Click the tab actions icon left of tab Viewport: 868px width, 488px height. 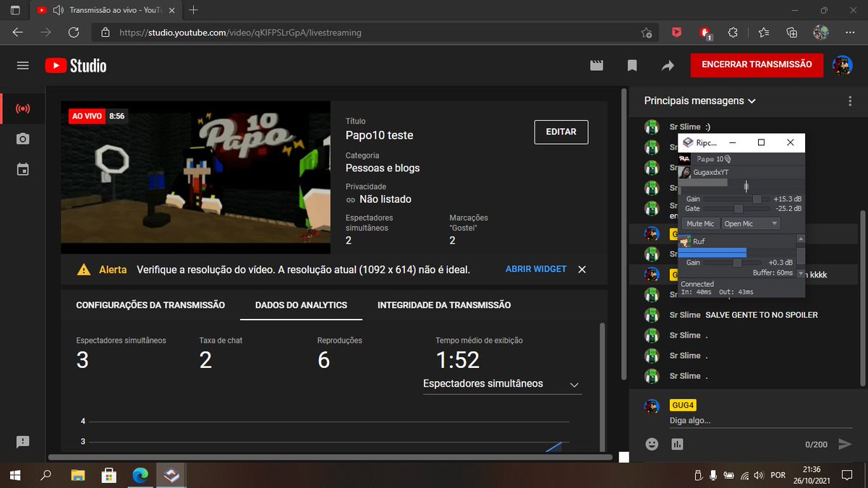pos(15,10)
